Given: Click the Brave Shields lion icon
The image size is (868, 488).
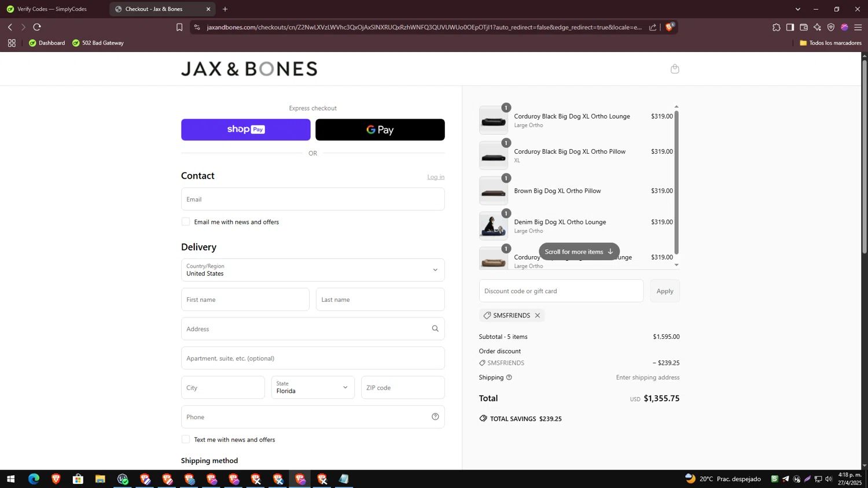Looking at the screenshot, I should coord(670,27).
